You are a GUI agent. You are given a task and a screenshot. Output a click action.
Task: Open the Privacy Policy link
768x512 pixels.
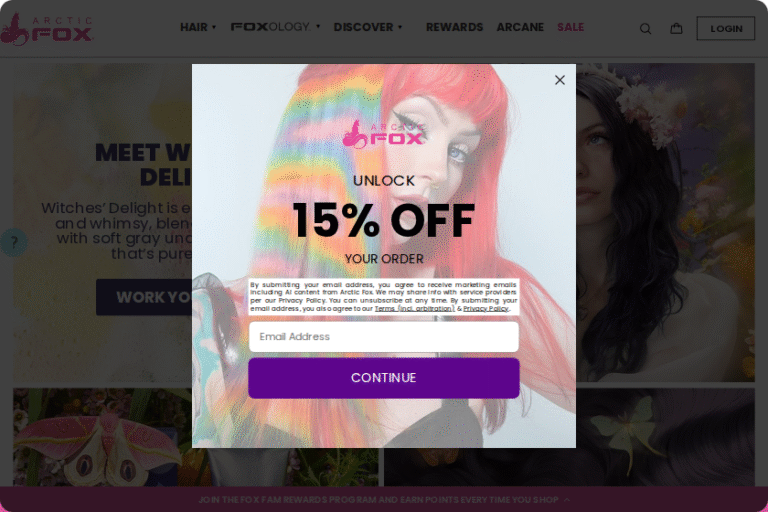[485, 309]
